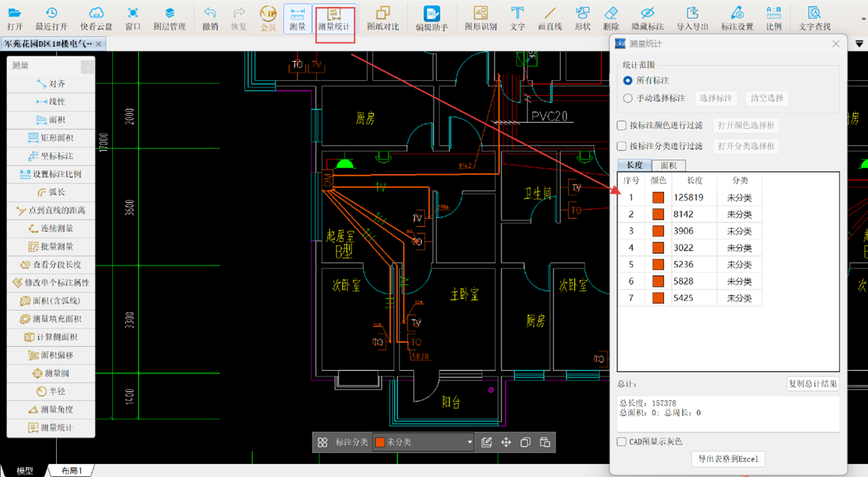Choose 连续测量 in the measurement panel
This screenshot has height=477, width=868.
click(51, 229)
